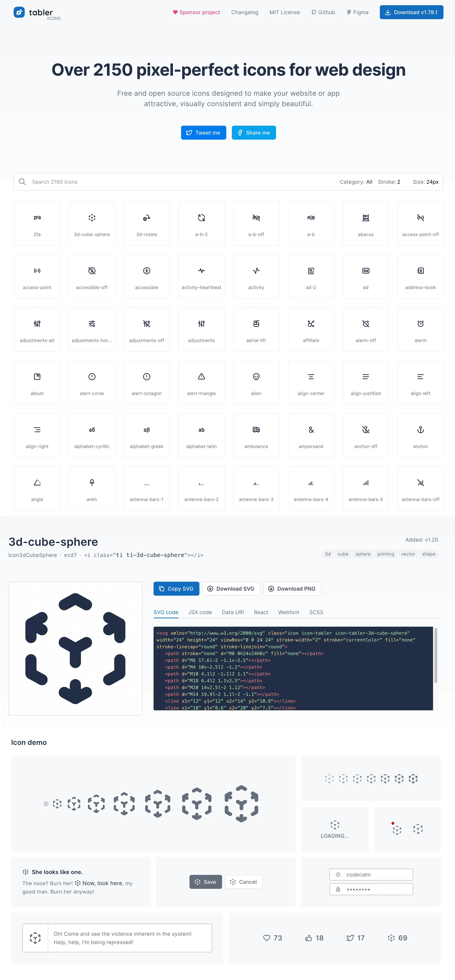The width and height of the screenshot is (455, 980).
Task: Select the ambulance icon tile
Action: pyautogui.click(x=256, y=435)
